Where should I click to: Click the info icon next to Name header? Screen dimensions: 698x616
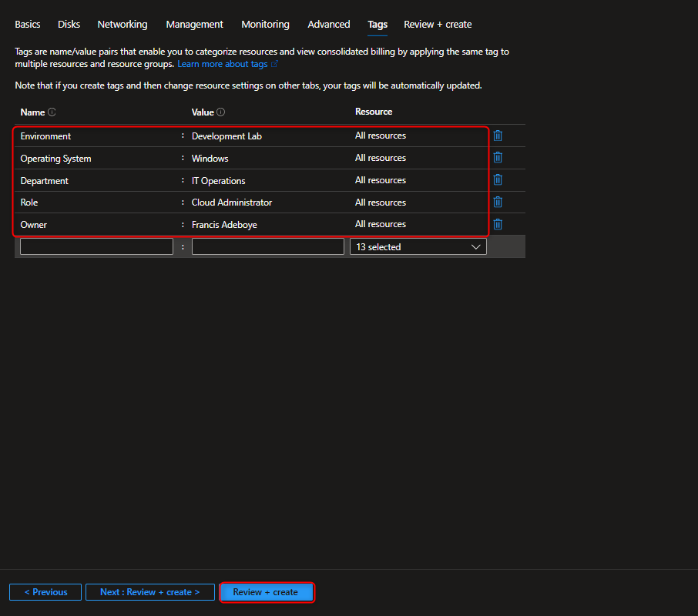pos(53,112)
